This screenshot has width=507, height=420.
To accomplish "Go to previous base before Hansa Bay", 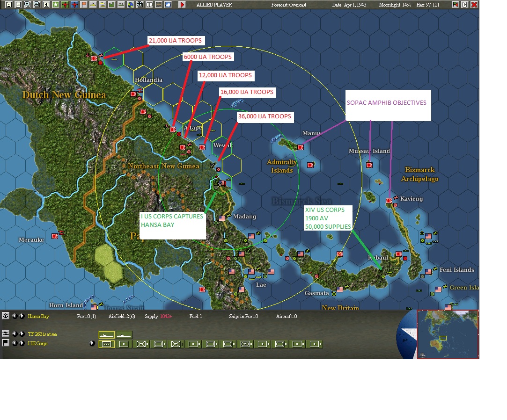I will (x=15, y=316).
